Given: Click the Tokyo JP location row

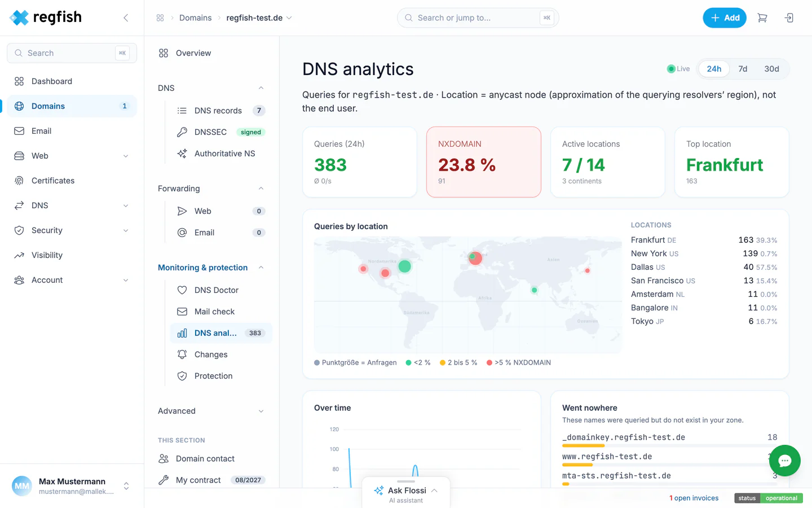Looking at the screenshot, I should click(704, 321).
